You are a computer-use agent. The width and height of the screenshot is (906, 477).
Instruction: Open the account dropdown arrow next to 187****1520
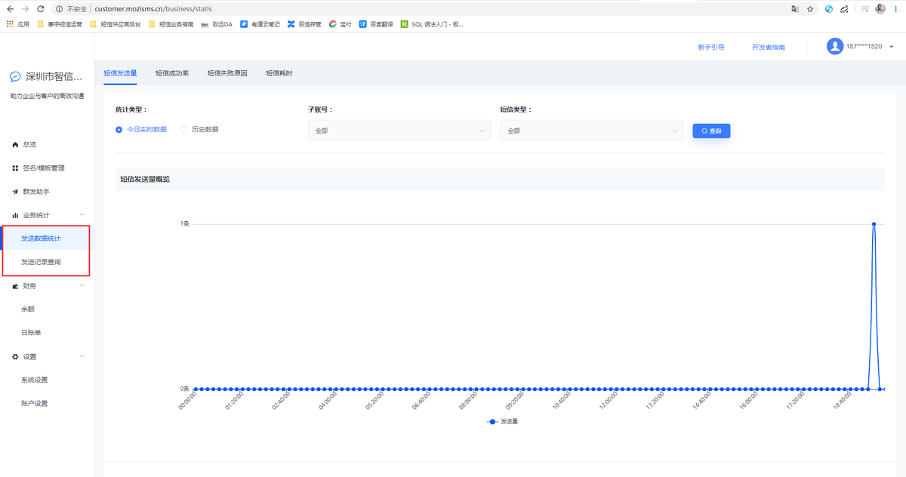click(x=891, y=47)
